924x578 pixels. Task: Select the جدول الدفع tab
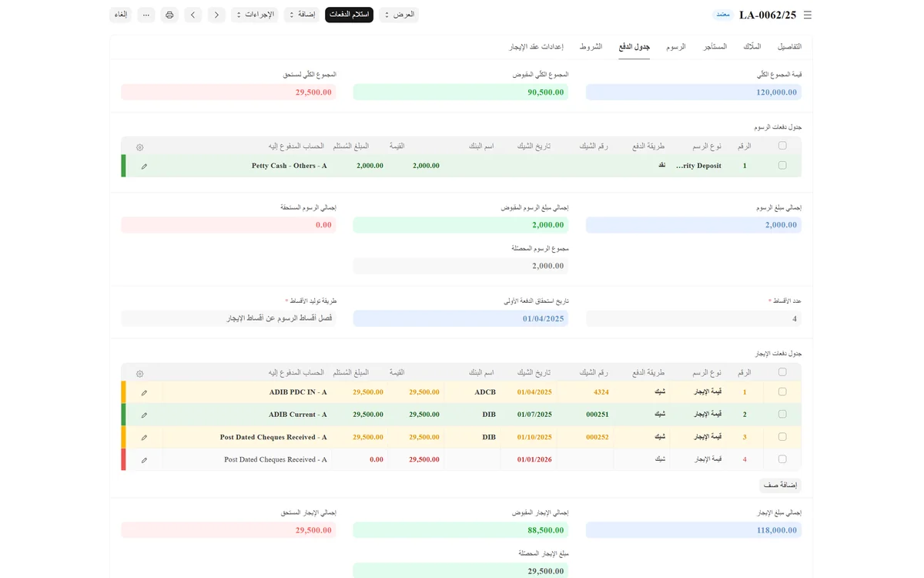coord(634,47)
